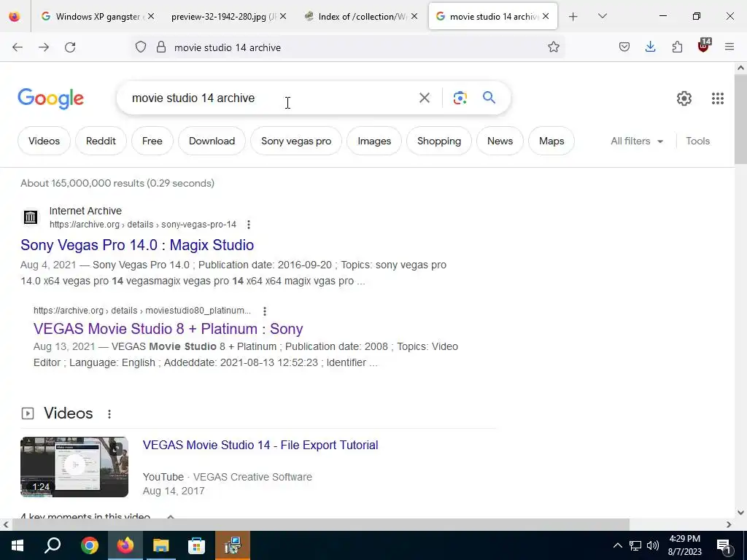
Task: Close the Index of /collection tab
Action: tap(414, 17)
